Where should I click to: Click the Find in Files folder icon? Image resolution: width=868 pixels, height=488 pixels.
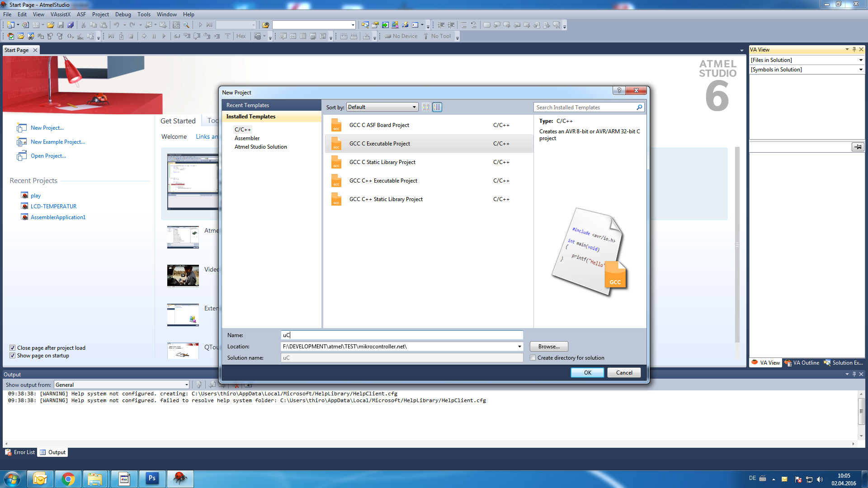click(266, 25)
